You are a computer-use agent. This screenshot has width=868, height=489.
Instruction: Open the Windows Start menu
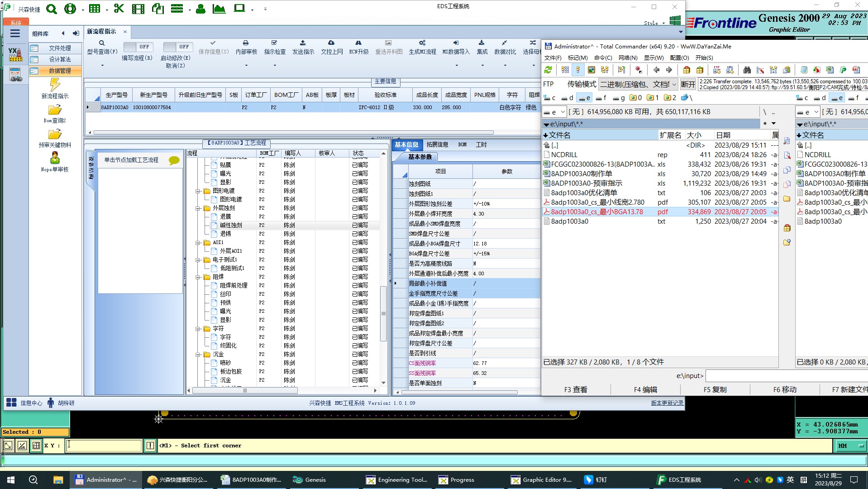pyautogui.click(x=11, y=480)
